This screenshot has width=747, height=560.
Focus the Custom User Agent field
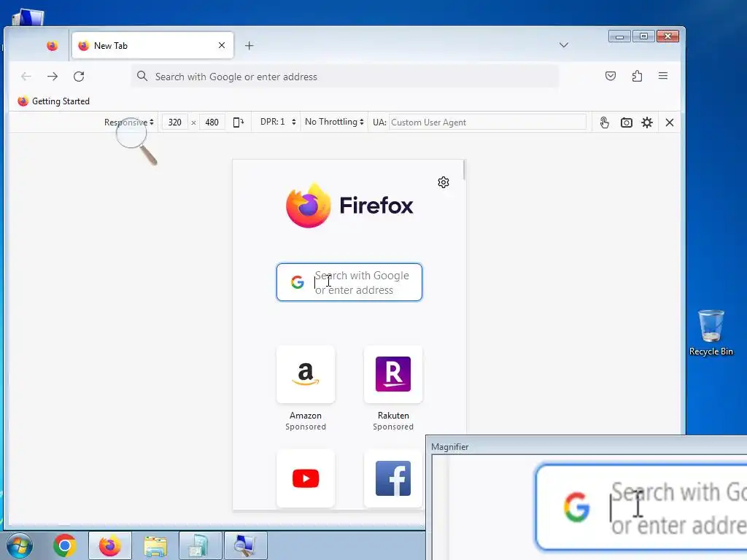pyautogui.click(x=487, y=122)
